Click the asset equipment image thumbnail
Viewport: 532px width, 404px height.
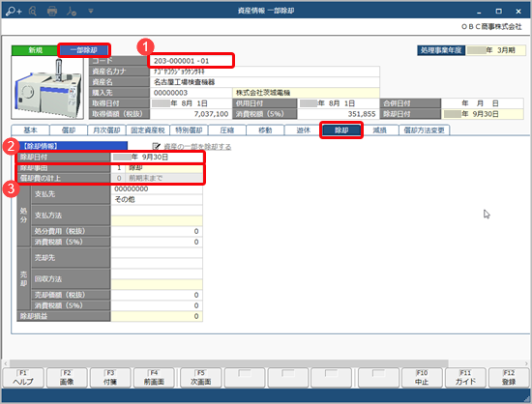(x=47, y=87)
